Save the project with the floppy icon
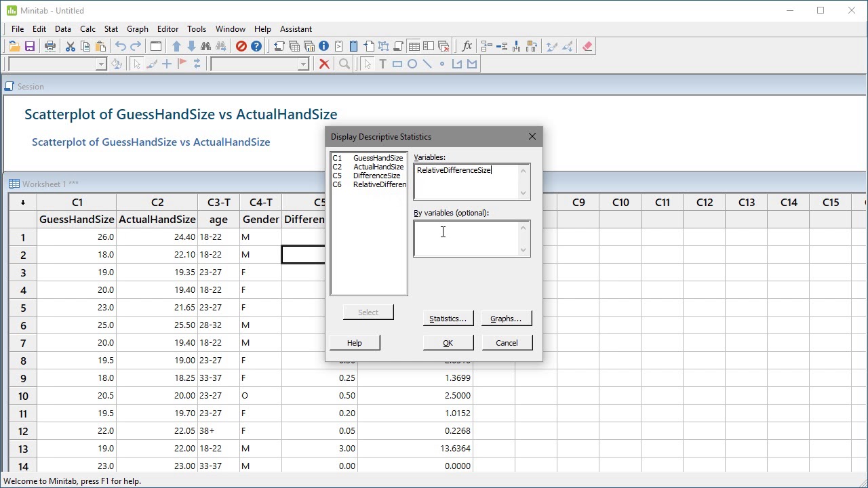This screenshot has width=868, height=488. [x=30, y=47]
